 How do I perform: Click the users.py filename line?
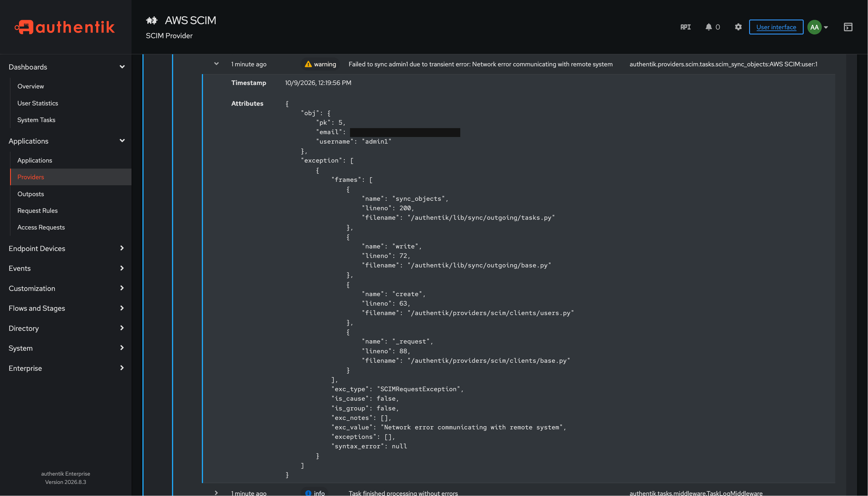[x=468, y=313]
